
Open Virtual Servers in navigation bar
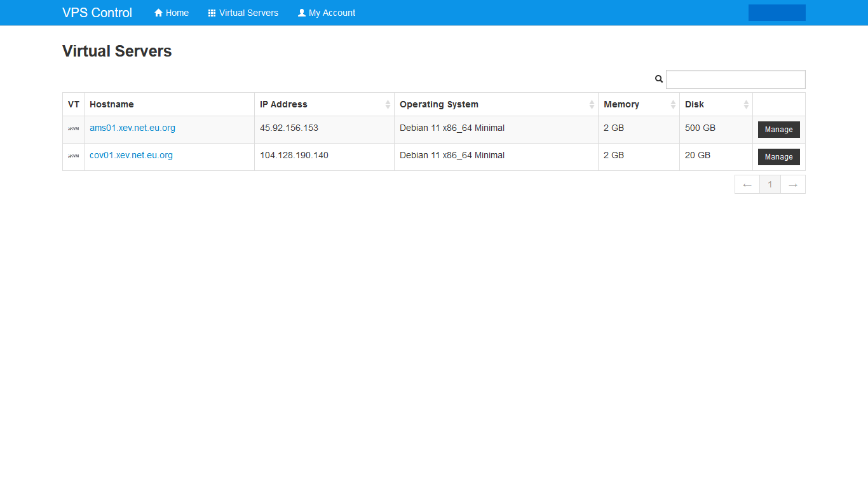(x=243, y=13)
